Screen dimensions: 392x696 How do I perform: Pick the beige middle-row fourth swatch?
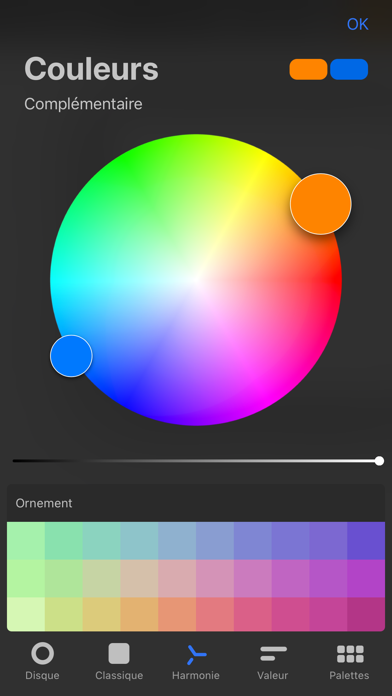139,578
